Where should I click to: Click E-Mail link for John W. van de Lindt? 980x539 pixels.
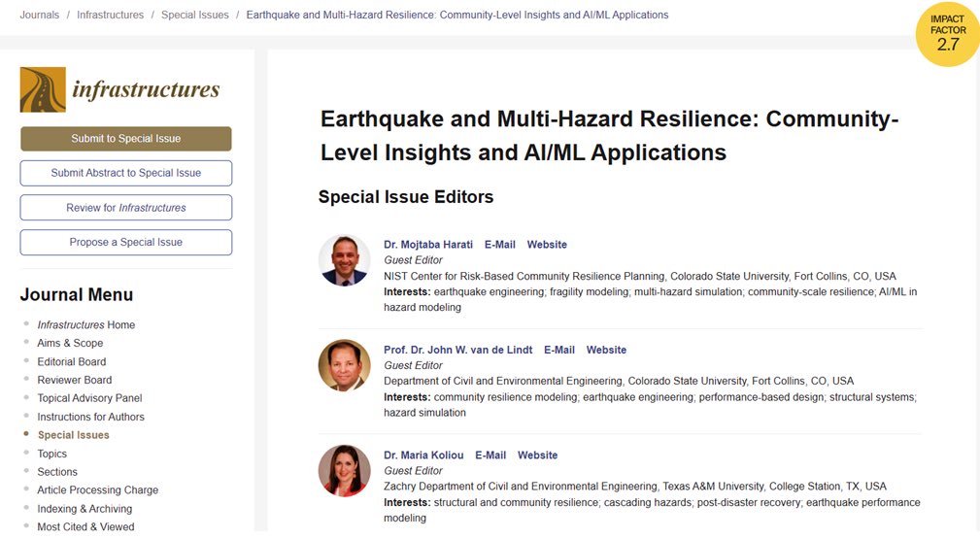point(559,351)
